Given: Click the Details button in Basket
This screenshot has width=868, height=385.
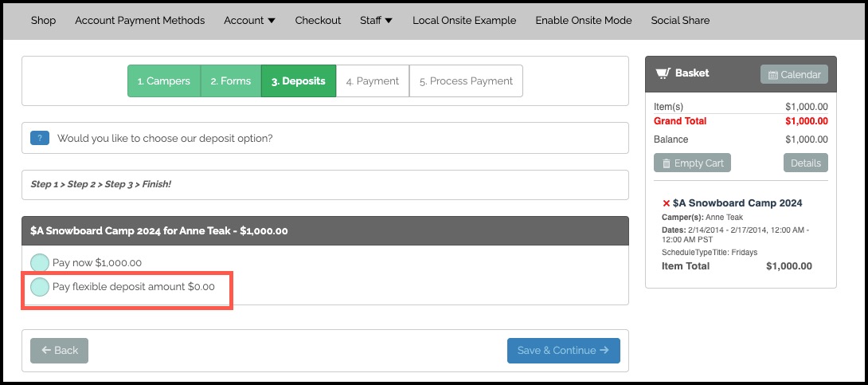Looking at the screenshot, I should click(805, 163).
